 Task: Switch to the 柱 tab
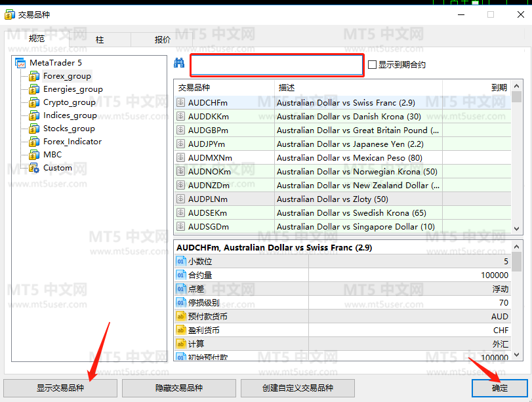pos(100,40)
